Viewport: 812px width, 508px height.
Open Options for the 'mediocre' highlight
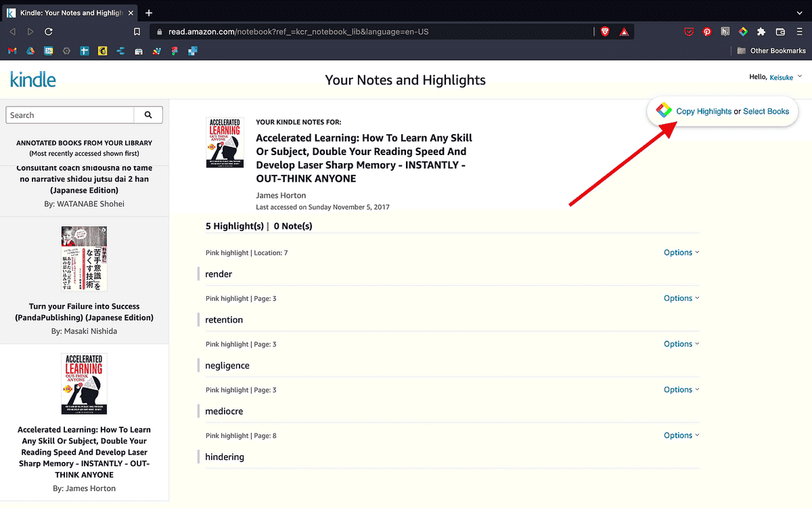pos(681,389)
